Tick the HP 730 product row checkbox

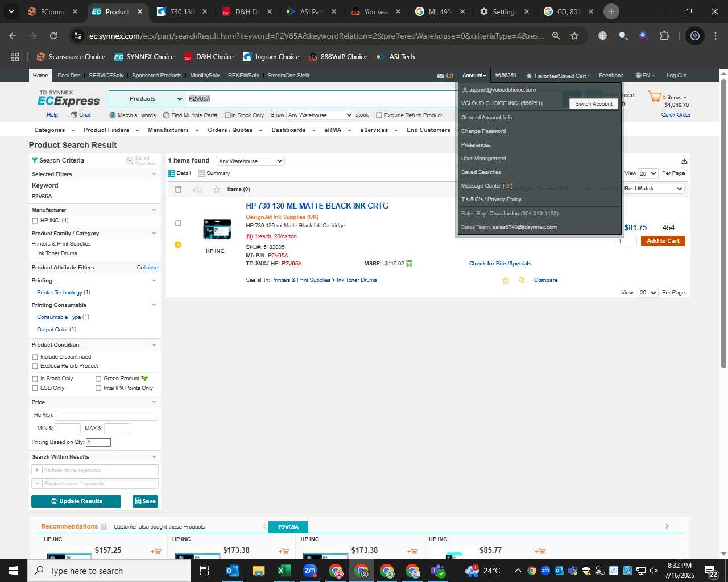(x=178, y=223)
